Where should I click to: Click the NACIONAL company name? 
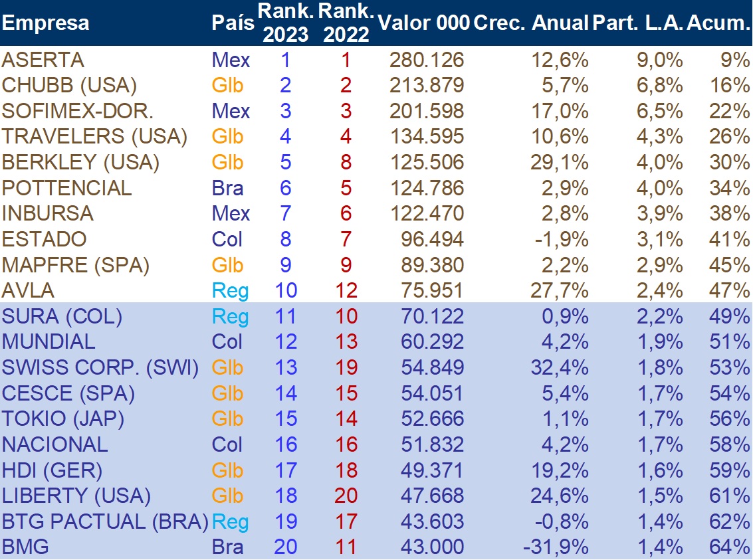tap(54, 444)
